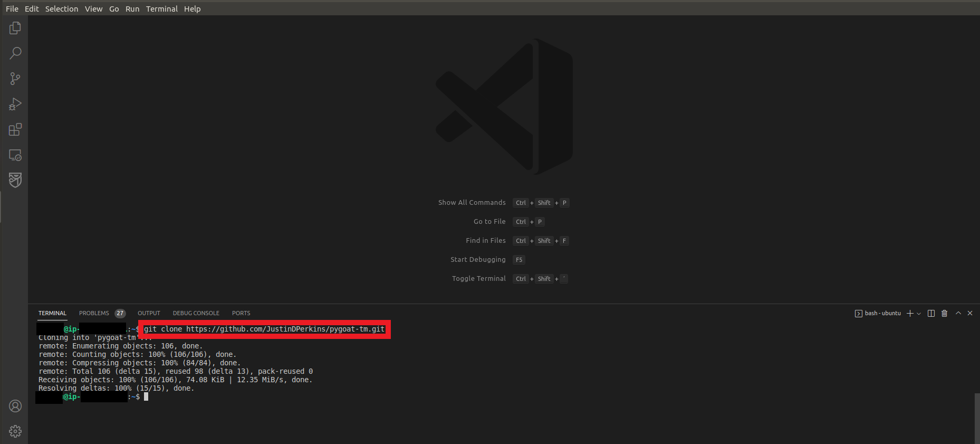This screenshot has height=444, width=980.
Task: Open the Run and Debug view
Action: (x=15, y=104)
